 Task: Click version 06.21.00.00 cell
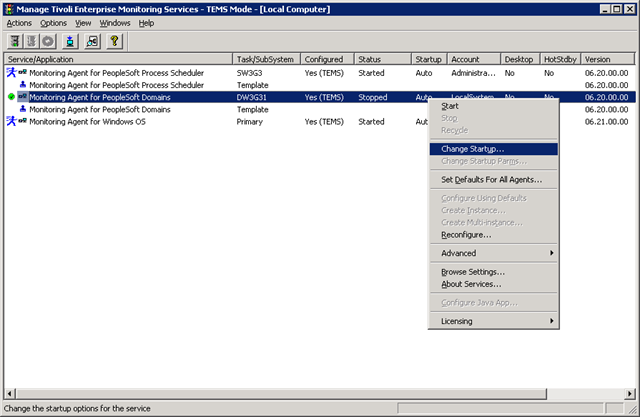607,122
